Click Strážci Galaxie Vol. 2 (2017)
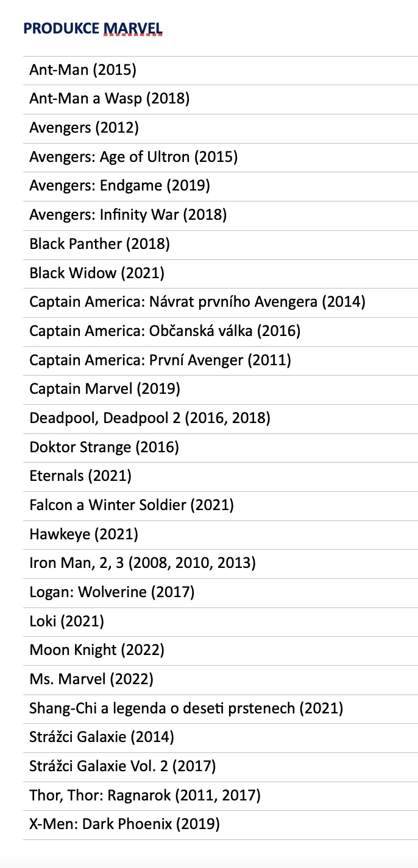The image size is (418, 868). 122,766
